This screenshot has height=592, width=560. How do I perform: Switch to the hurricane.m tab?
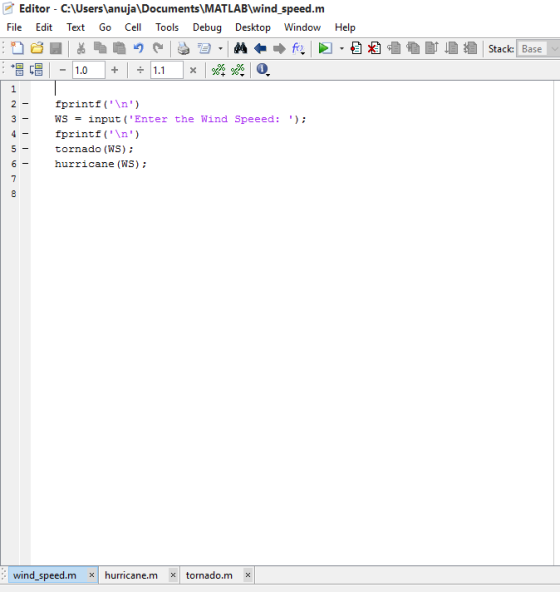[131, 575]
